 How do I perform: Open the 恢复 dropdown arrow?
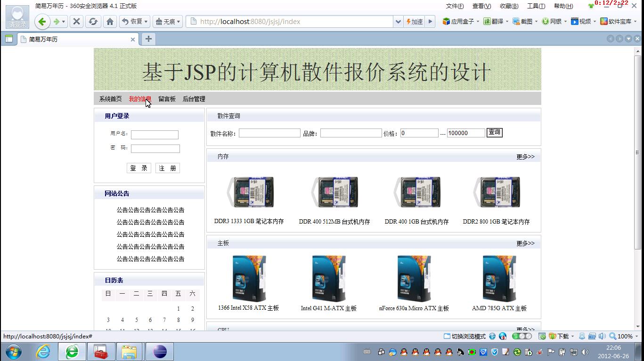point(146,22)
